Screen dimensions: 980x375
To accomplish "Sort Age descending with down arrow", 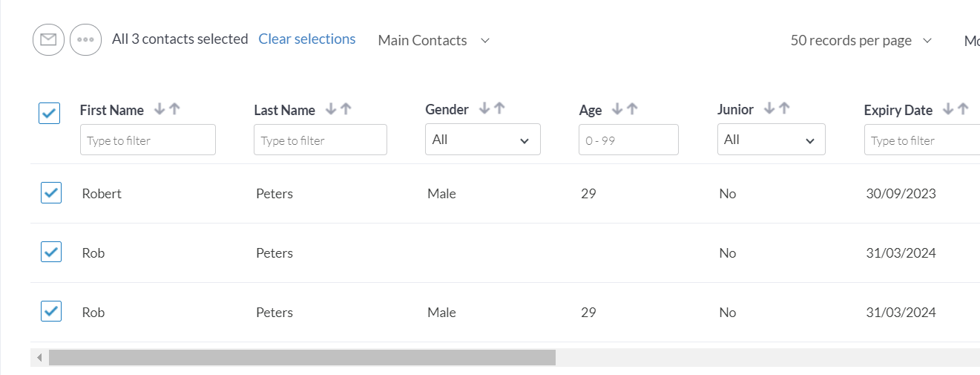I will (617, 109).
